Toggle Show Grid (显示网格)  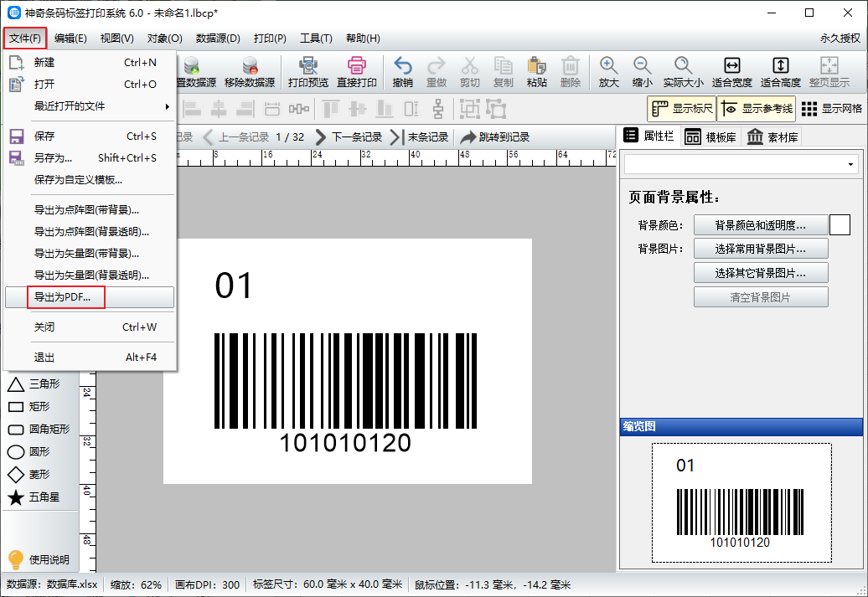[x=831, y=109]
